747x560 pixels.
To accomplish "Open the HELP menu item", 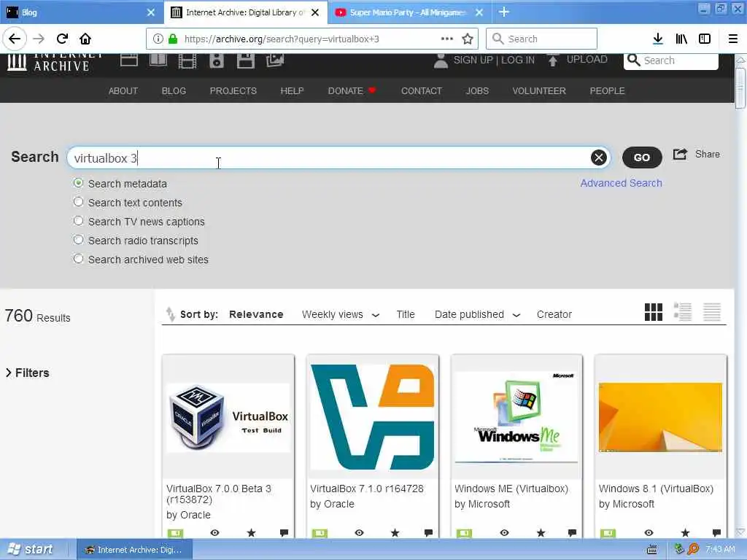I will 292,91.
